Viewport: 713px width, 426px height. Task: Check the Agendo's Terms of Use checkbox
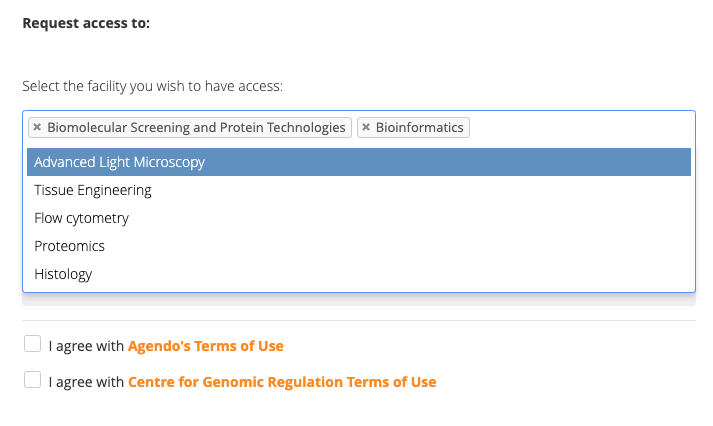[x=32, y=344]
